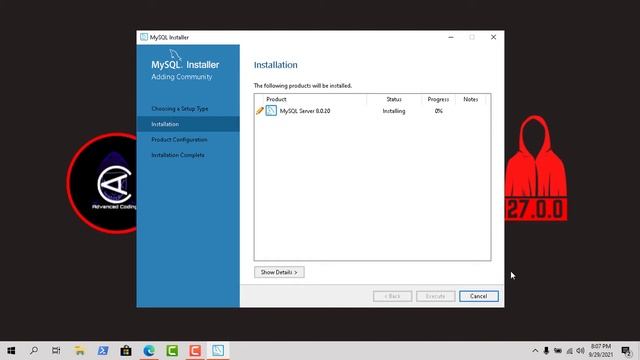The height and width of the screenshot is (360, 640).
Task: Click the dolphin MySQL Installer logo
Action: coord(176,55)
